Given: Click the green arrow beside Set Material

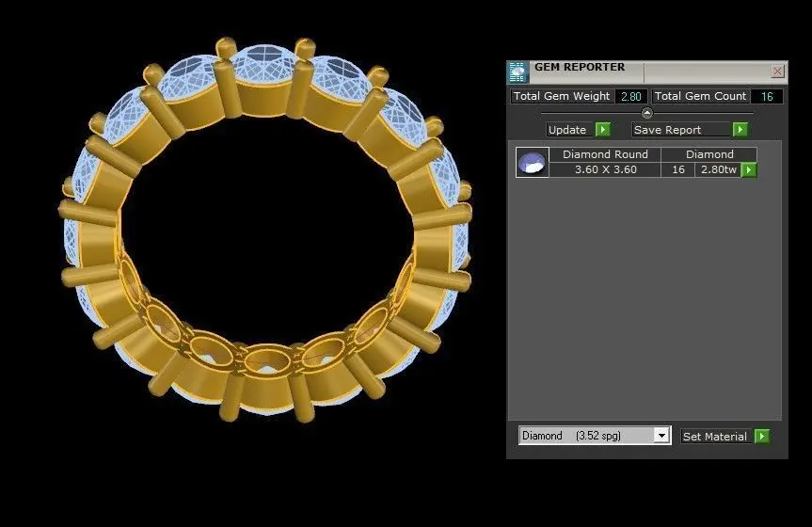Looking at the screenshot, I should pos(762,437).
